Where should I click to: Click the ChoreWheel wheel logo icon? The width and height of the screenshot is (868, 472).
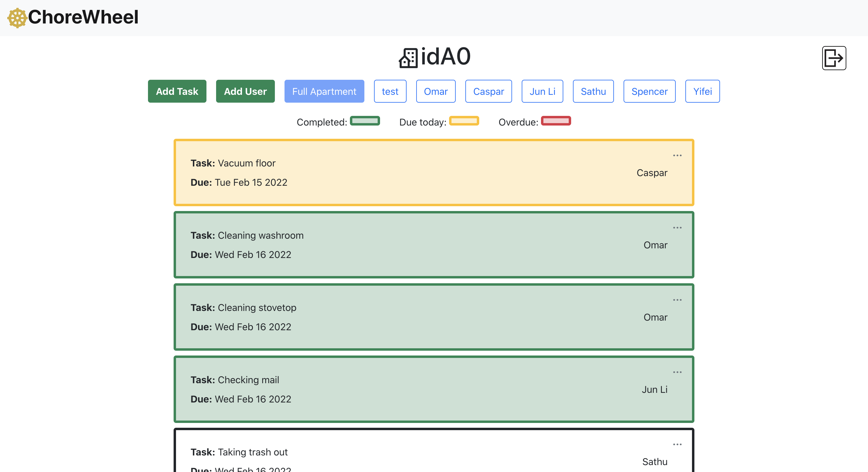tap(17, 17)
